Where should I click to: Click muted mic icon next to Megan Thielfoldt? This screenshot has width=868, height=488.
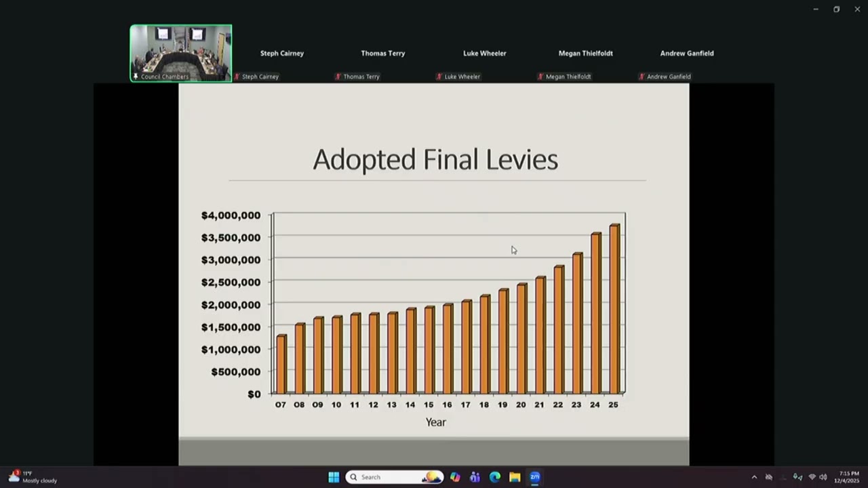click(540, 77)
